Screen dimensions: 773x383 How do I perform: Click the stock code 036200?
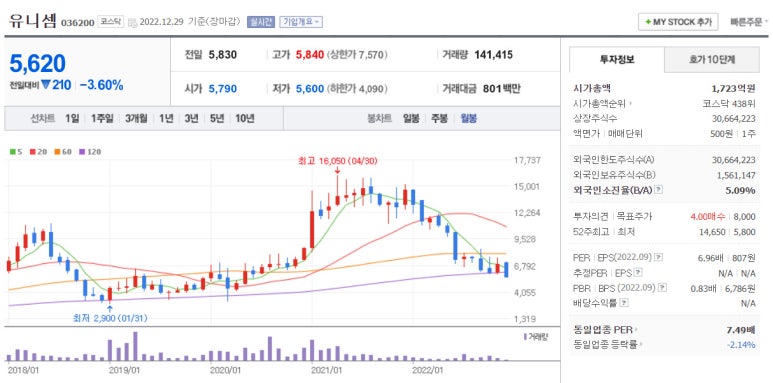click(x=78, y=23)
